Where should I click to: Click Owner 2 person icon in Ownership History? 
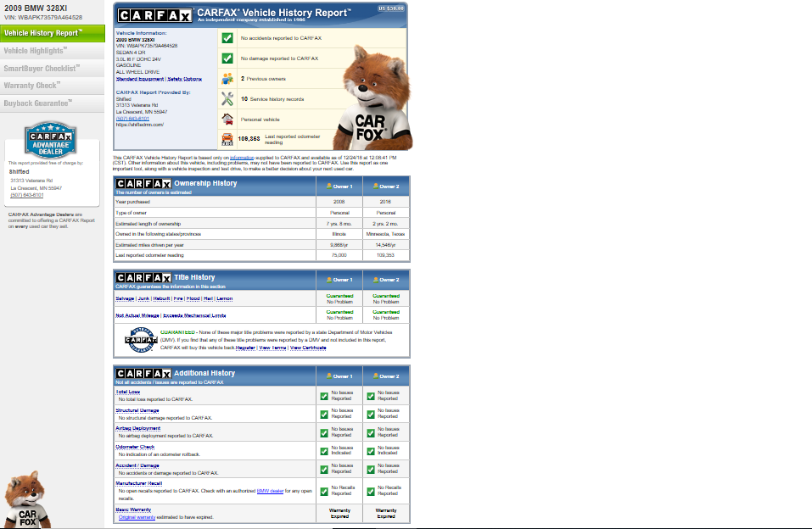pyautogui.click(x=375, y=187)
